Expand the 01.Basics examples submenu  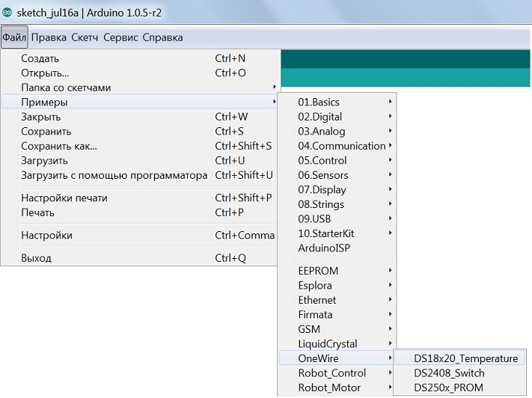coord(319,102)
